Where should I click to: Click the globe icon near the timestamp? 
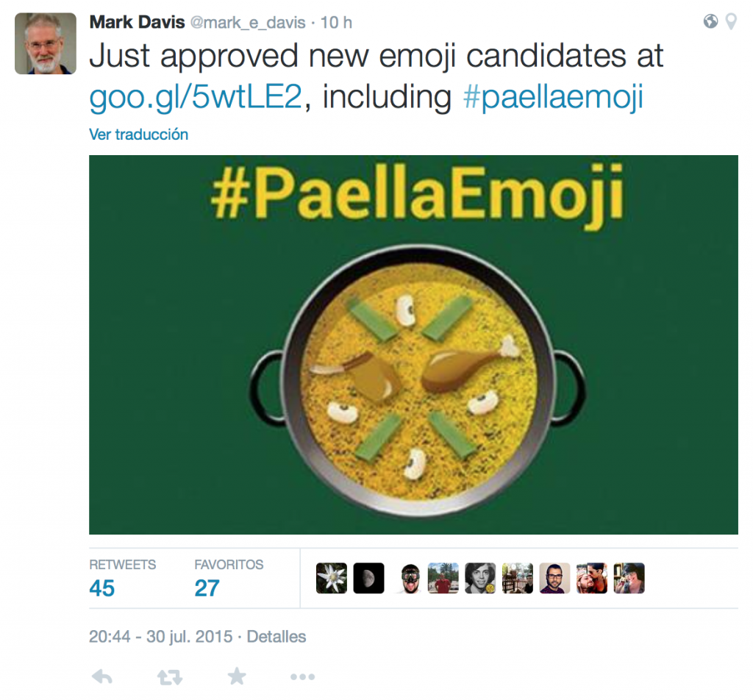[x=710, y=22]
